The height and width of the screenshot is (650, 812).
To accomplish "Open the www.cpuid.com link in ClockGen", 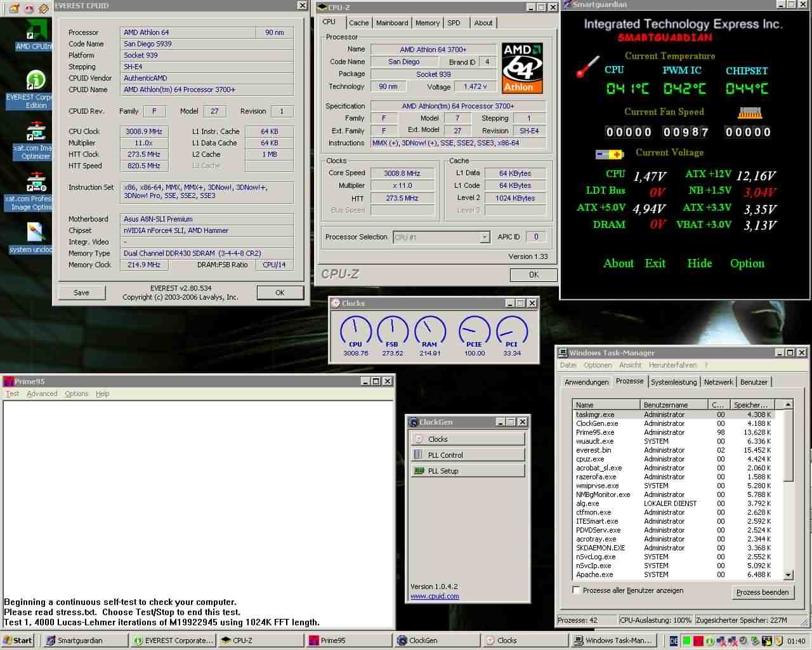I will [435, 597].
